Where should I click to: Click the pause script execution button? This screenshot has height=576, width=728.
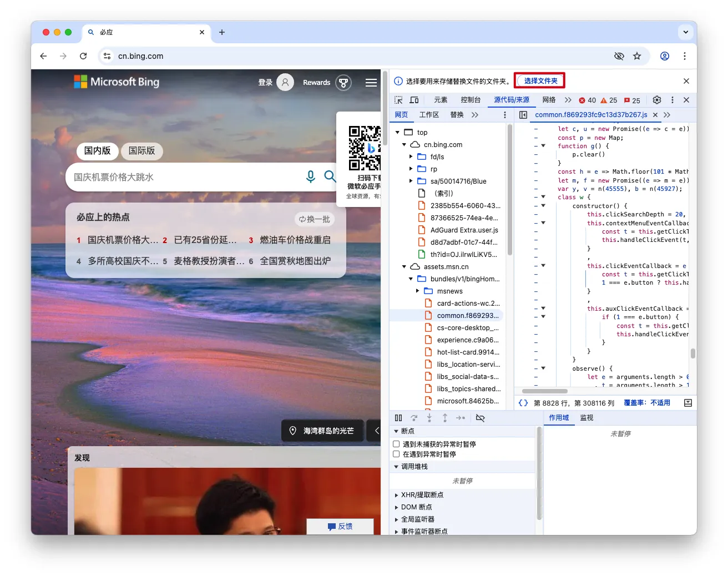coord(398,418)
